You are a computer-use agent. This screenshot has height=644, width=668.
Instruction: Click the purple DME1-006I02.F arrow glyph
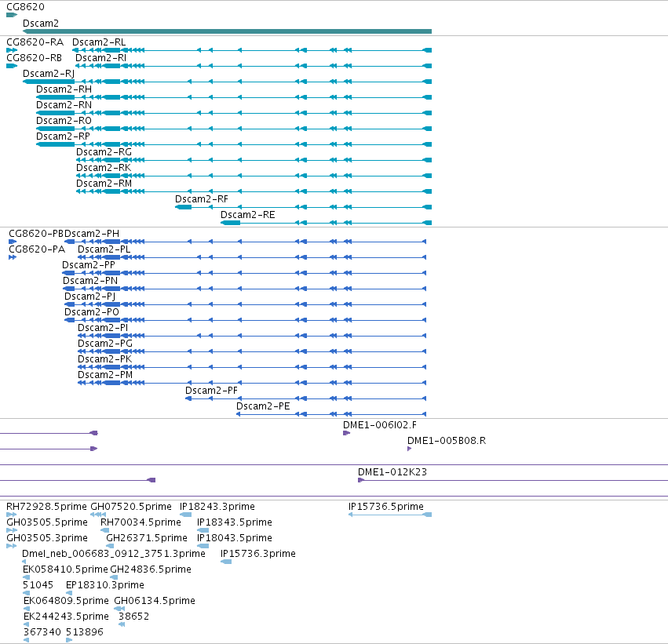click(x=346, y=433)
